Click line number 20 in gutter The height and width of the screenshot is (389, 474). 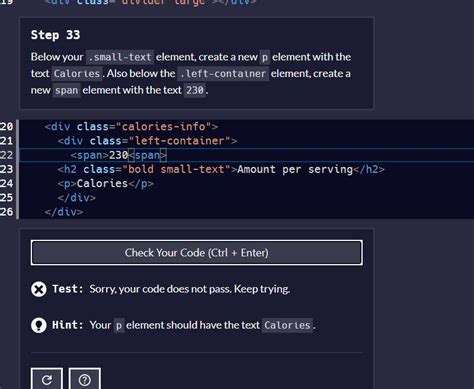[7, 127]
